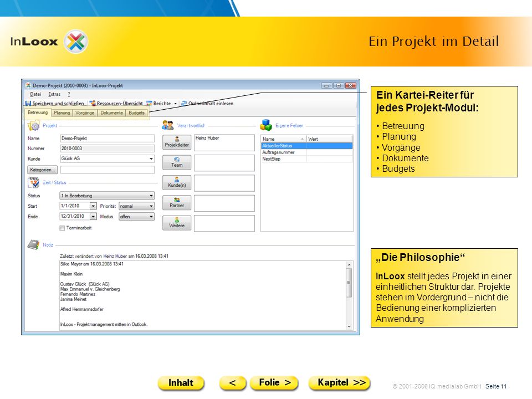This screenshot has height=399, width=532.
Task: Click Ordnerinhalt einlesen in the toolbar
Action: click(x=207, y=104)
